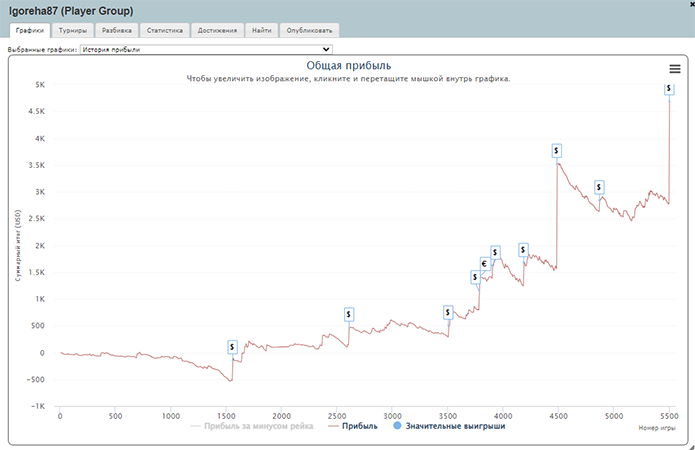
Task: Select the $ win marker near game 3750
Action: (x=475, y=278)
